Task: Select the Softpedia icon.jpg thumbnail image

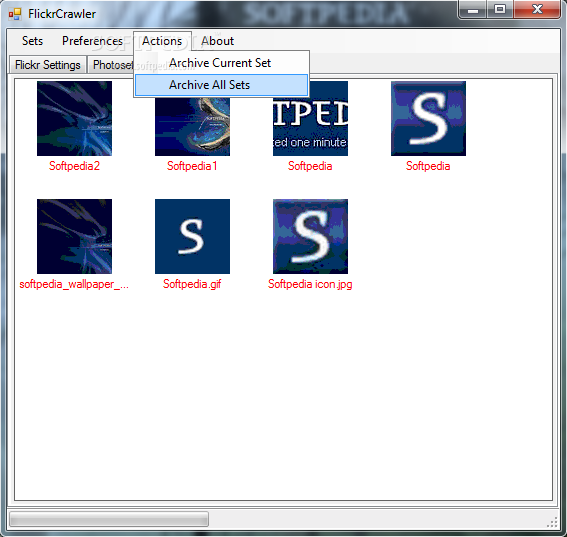Action: point(310,236)
